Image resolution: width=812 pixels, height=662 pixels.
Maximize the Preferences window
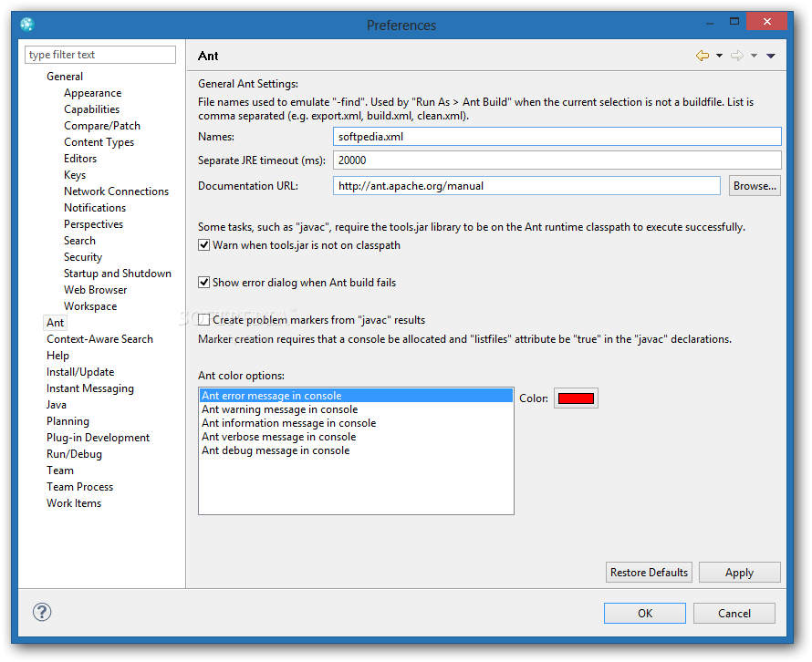pos(734,22)
